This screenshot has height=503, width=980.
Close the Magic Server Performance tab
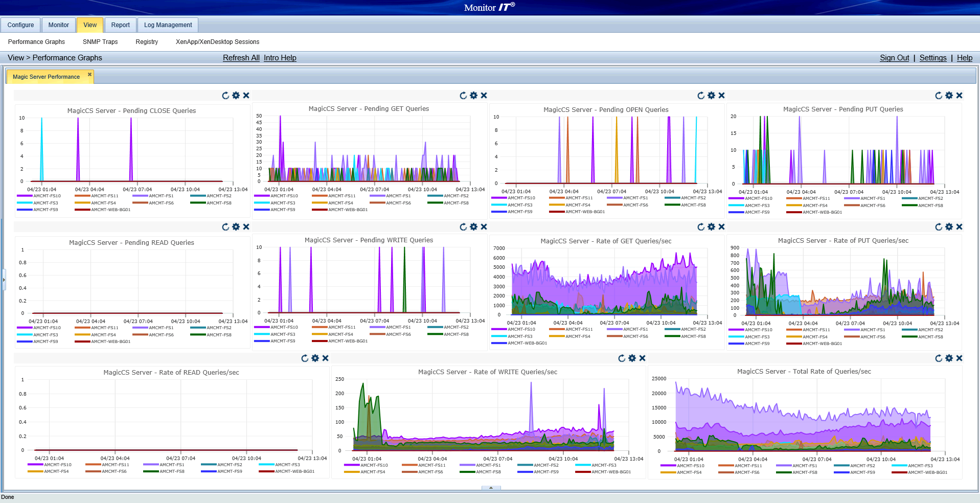point(89,75)
